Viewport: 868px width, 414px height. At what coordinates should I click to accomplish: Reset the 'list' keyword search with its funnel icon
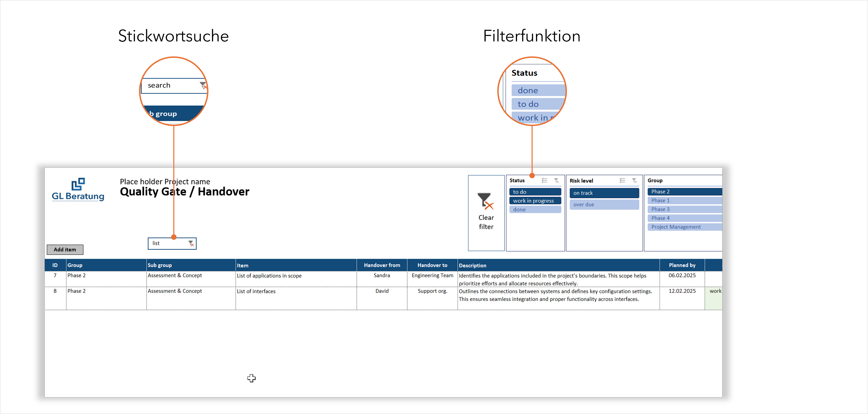pyautogui.click(x=191, y=243)
